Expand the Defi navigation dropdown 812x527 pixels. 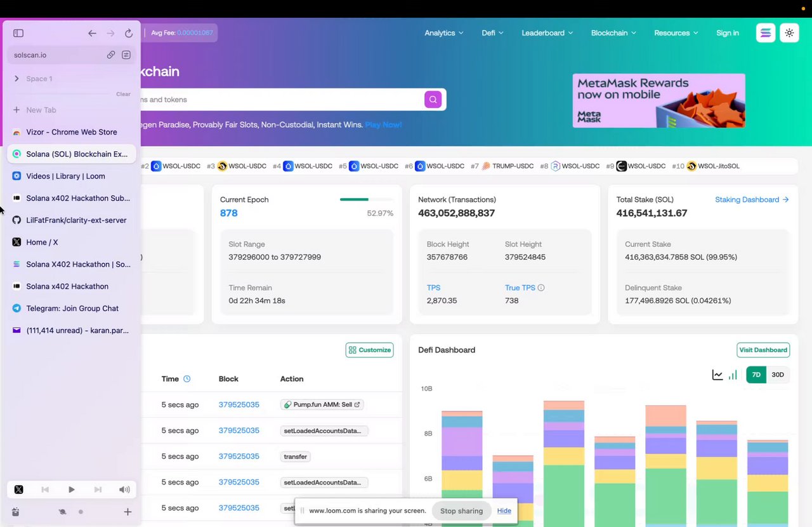(x=493, y=33)
